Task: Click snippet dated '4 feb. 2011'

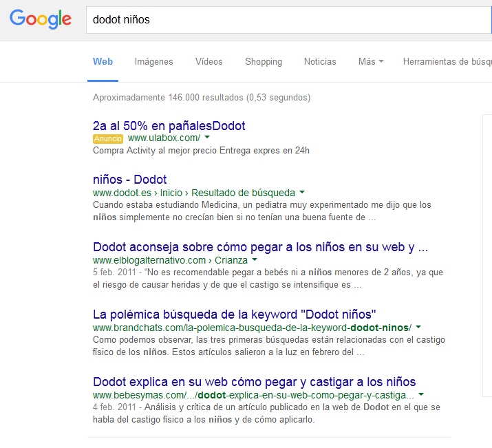Action: point(266,414)
